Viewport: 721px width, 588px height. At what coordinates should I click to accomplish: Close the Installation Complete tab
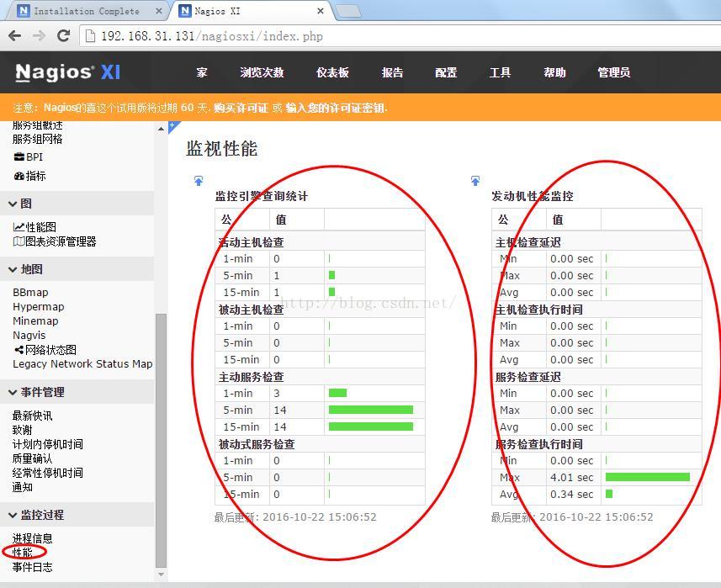159,11
